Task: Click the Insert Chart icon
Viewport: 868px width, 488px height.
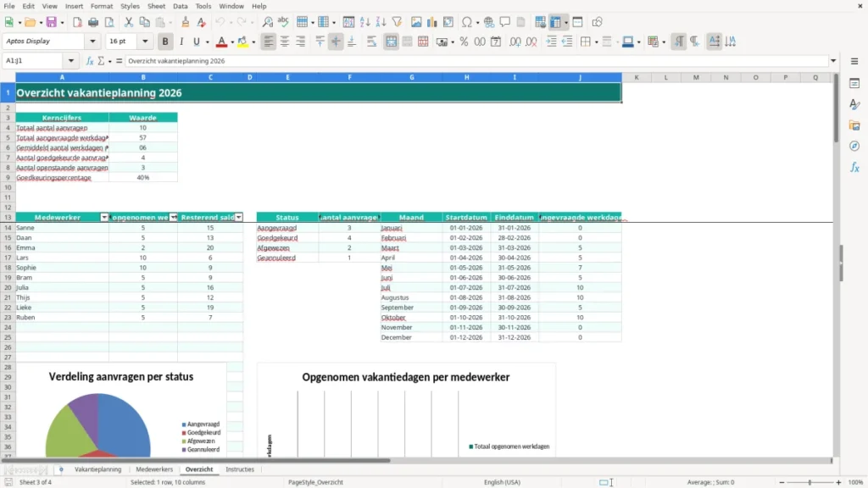Action: pyautogui.click(x=432, y=22)
